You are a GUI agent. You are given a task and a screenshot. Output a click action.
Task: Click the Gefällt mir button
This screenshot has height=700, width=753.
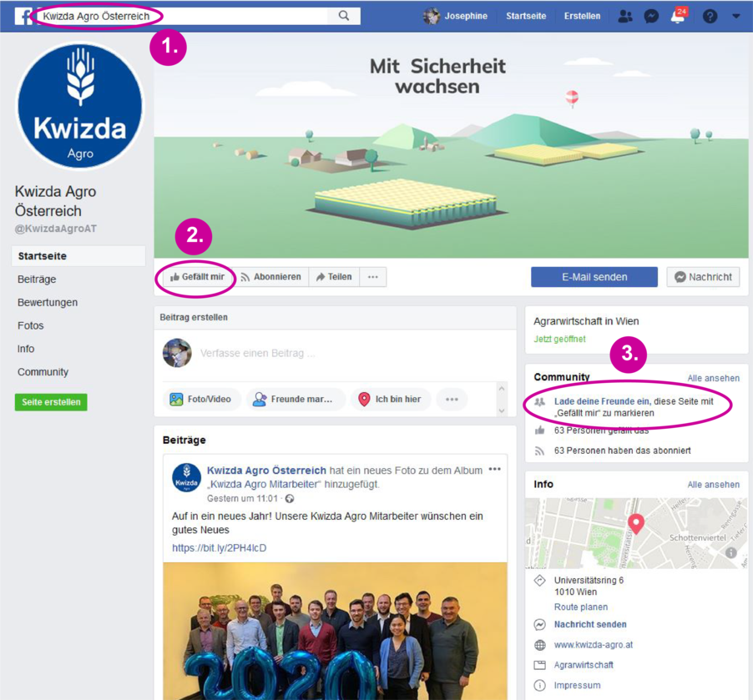(x=197, y=277)
